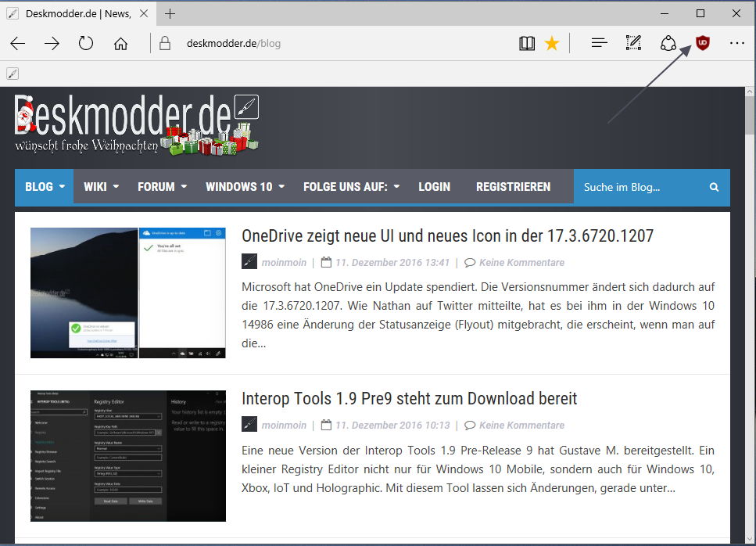Select the Deskmodder.de | News tab
The width and height of the screenshot is (756, 546).
[x=78, y=13]
